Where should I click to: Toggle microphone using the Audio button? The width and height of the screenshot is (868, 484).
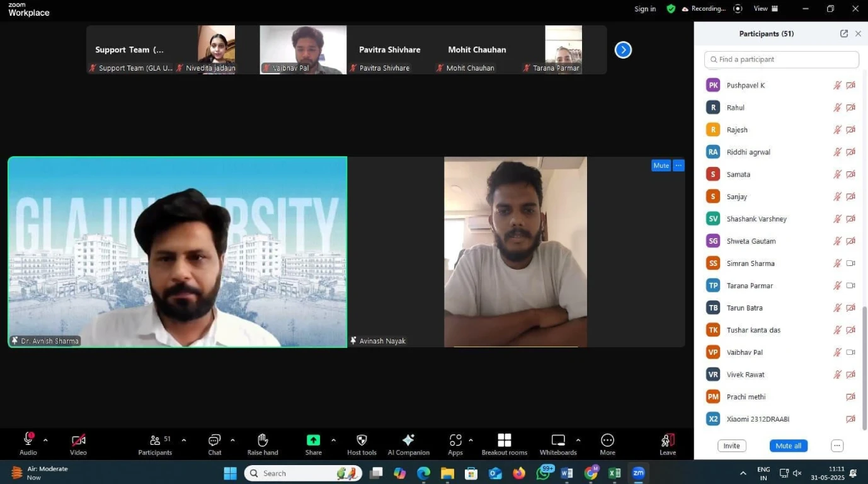tap(28, 440)
